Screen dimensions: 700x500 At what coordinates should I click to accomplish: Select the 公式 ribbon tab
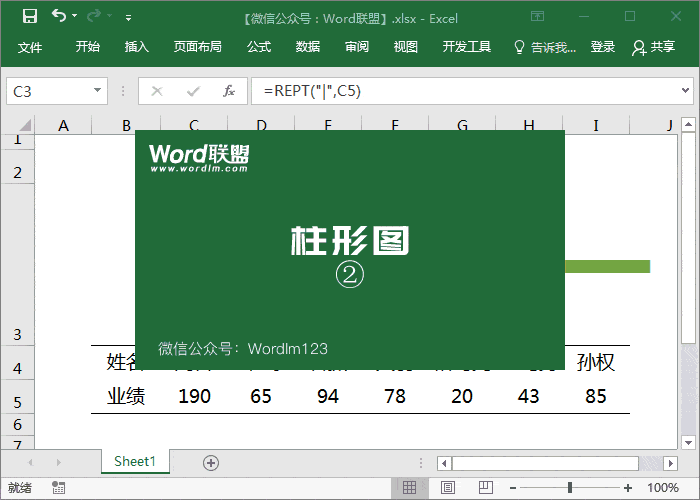click(x=259, y=46)
